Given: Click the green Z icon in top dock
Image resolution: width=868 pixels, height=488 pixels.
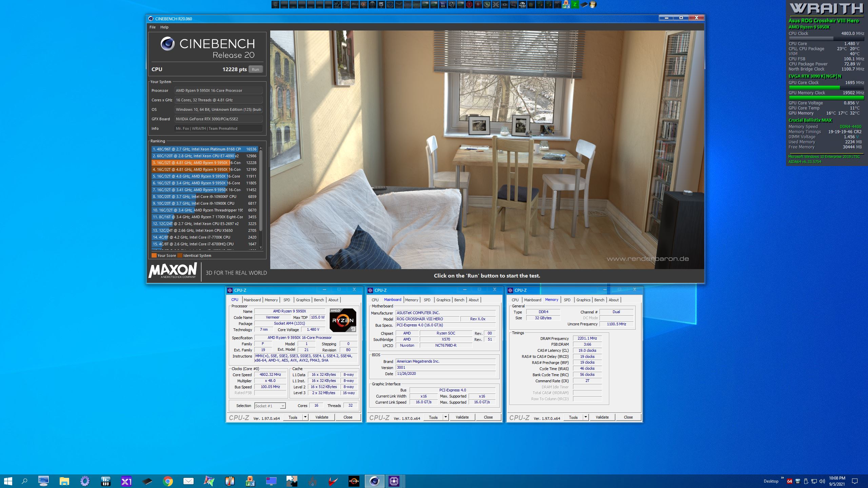Looking at the screenshot, I should tap(575, 4).
